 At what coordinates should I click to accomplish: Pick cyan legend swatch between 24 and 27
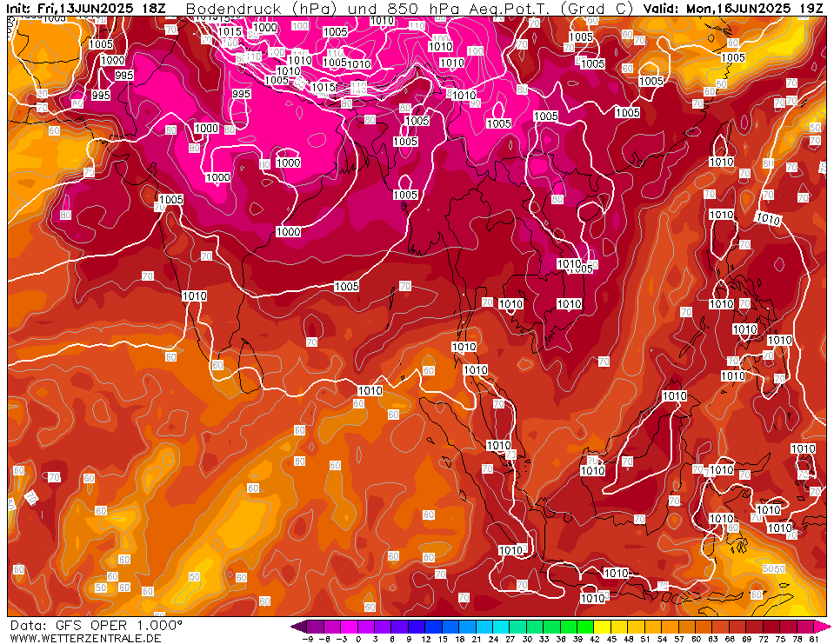(501, 627)
